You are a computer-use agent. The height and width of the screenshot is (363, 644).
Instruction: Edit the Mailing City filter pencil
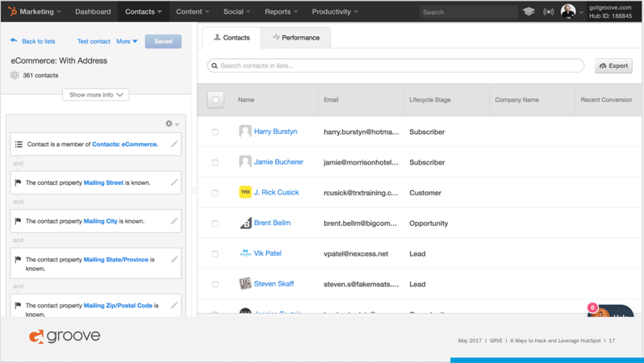(174, 221)
